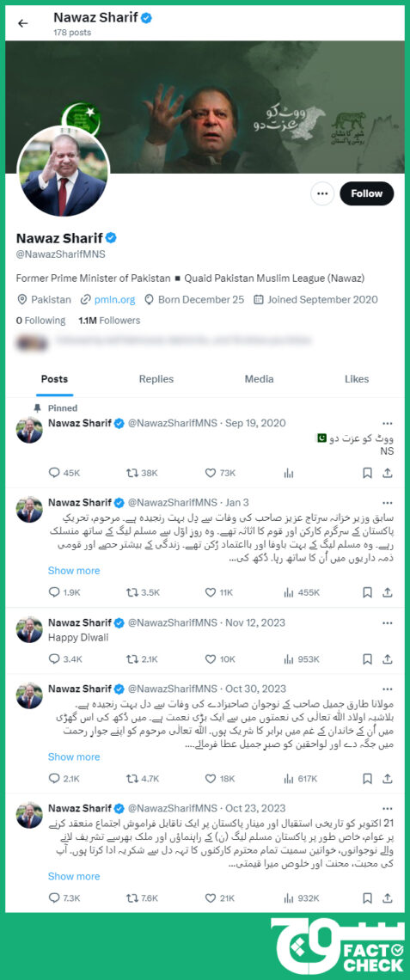Show more of the Oct 30, 2023 post

coord(74,756)
